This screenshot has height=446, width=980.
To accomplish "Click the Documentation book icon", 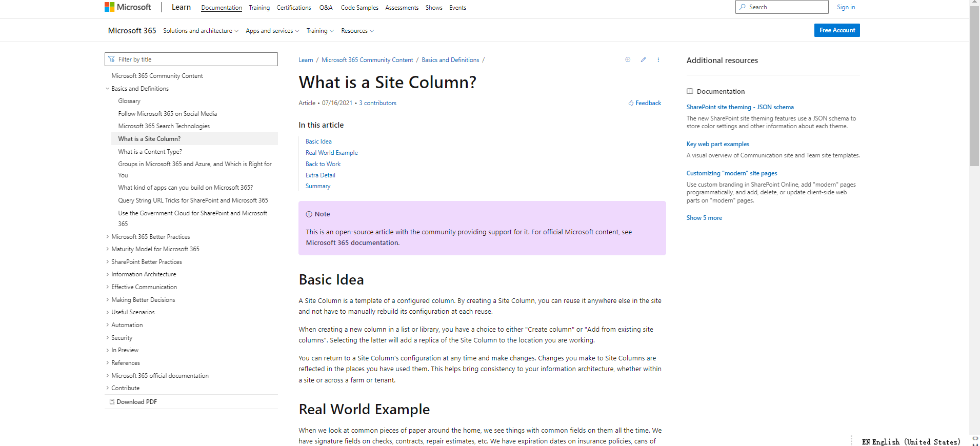I will click(x=690, y=91).
